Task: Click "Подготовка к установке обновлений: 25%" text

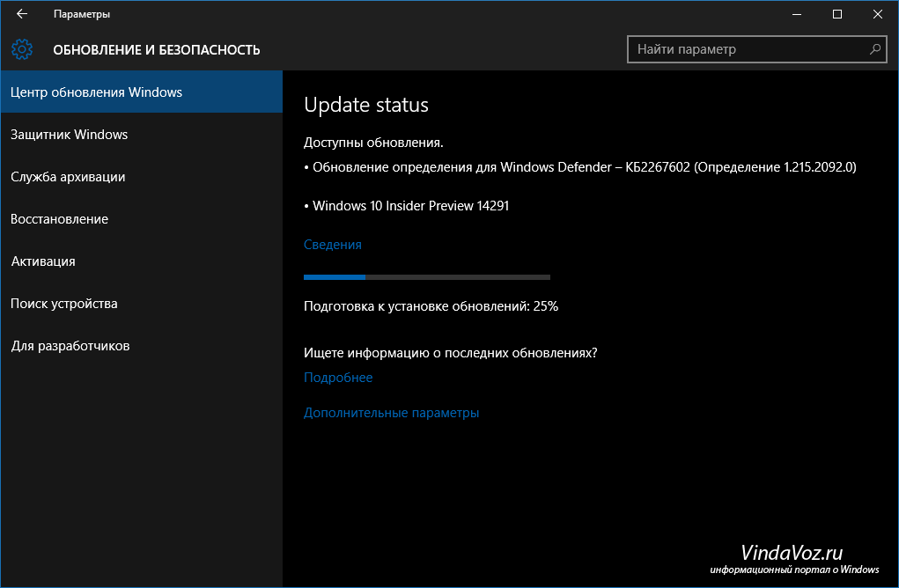Action: [431, 306]
